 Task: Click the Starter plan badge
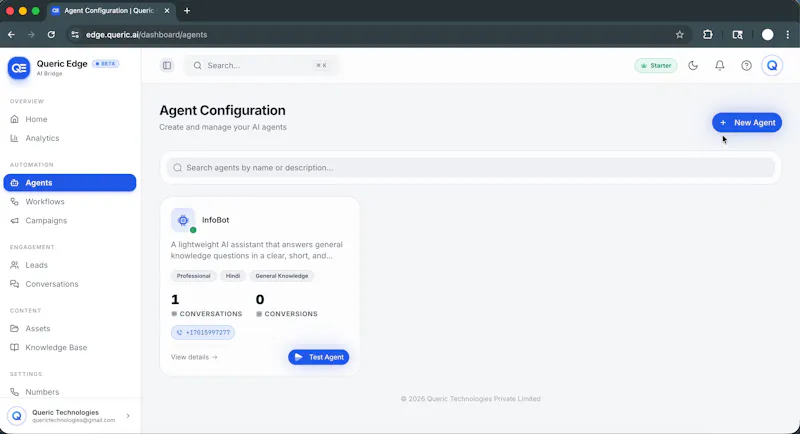(656, 65)
